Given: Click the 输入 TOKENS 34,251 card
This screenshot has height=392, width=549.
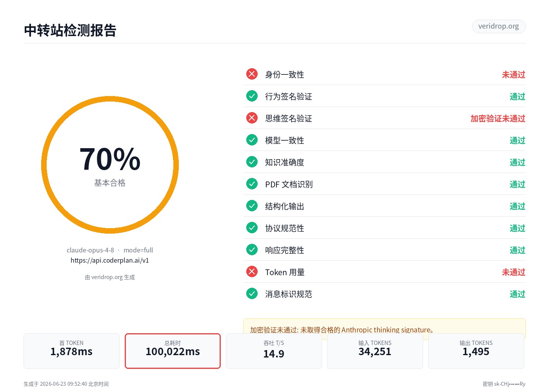Looking at the screenshot, I should 375,351.
